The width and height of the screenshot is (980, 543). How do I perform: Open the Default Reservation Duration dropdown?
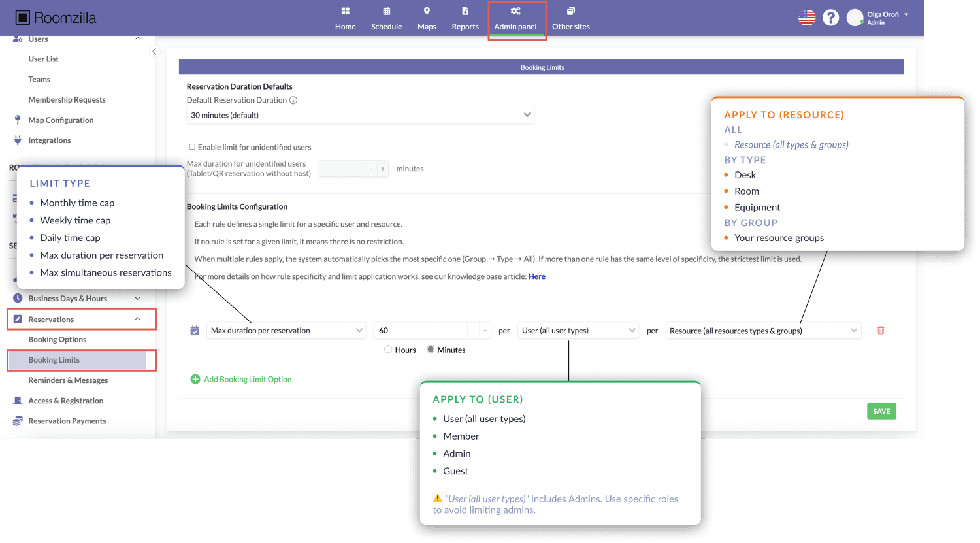point(360,116)
